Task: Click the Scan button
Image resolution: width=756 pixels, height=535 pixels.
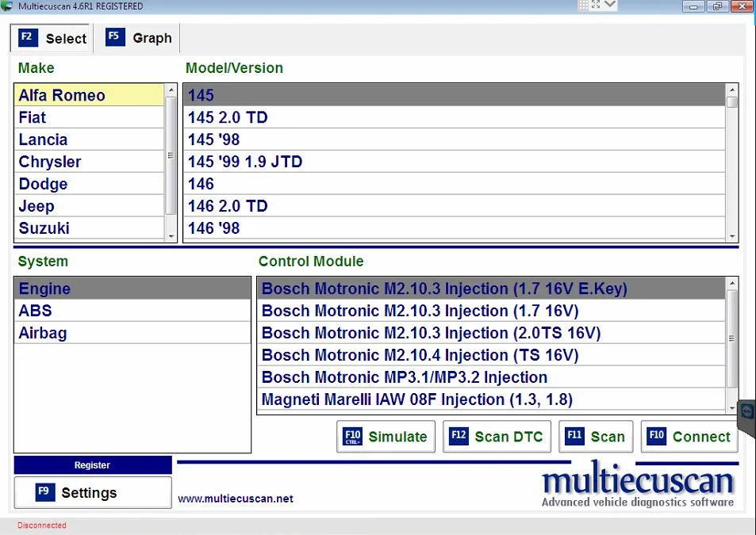Action: coord(596,436)
